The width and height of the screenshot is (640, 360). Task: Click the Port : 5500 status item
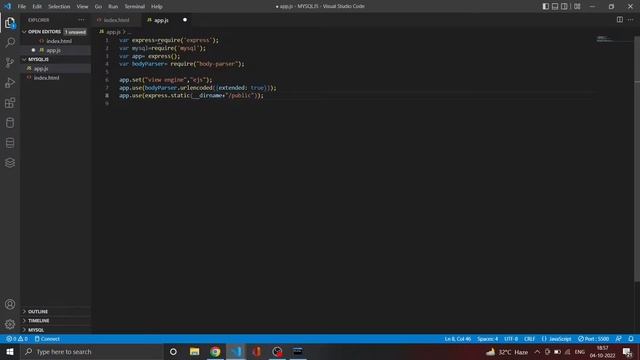pos(593,339)
